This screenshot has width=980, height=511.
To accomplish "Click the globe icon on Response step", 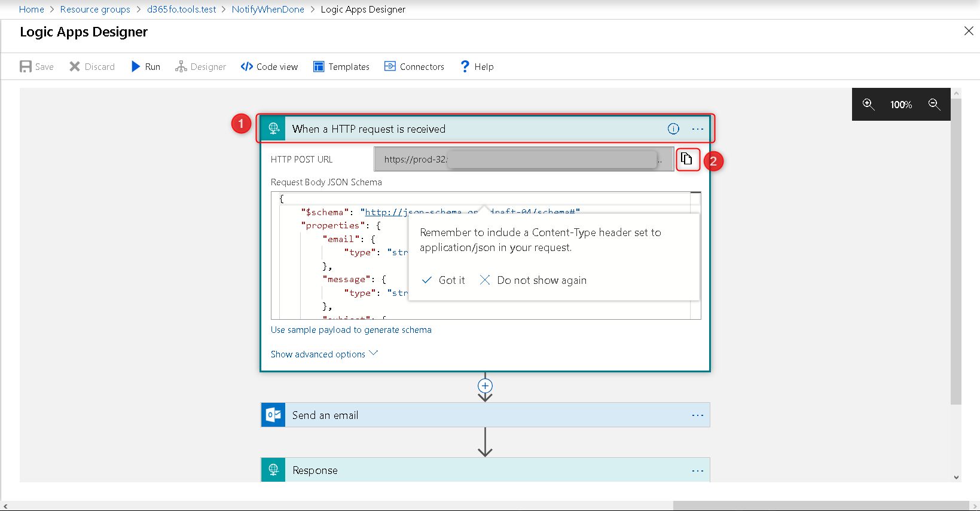I will coord(274,470).
